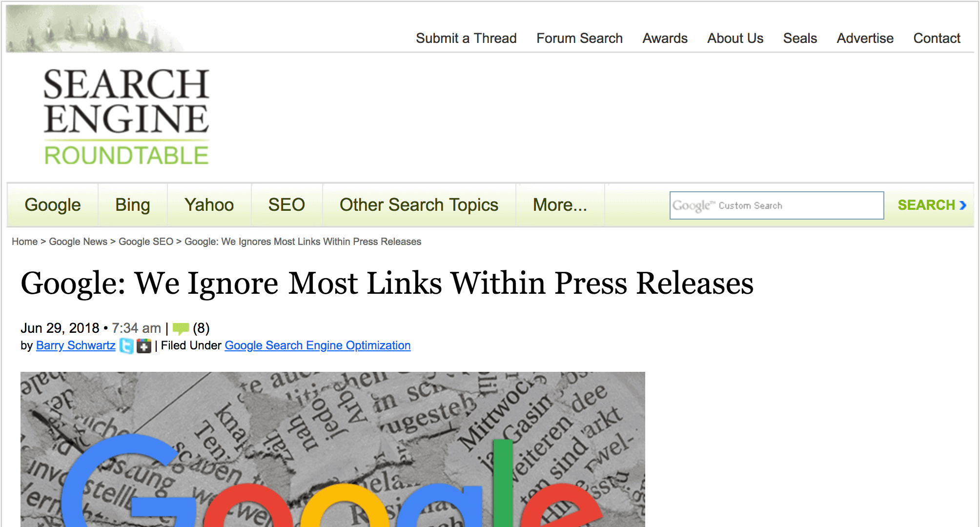Click the Search Engine Roundtable logo
The width and height of the screenshot is (980, 527).
(x=126, y=117)
